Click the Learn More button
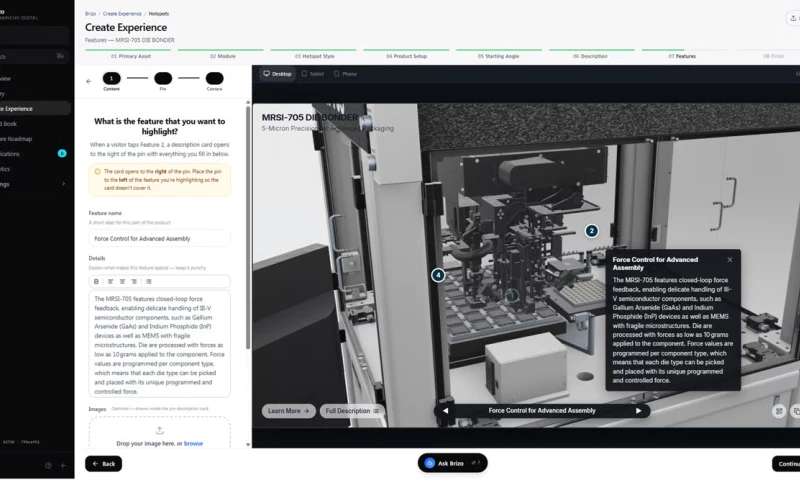This screenshot has width=800, height=480. [289, 411]
